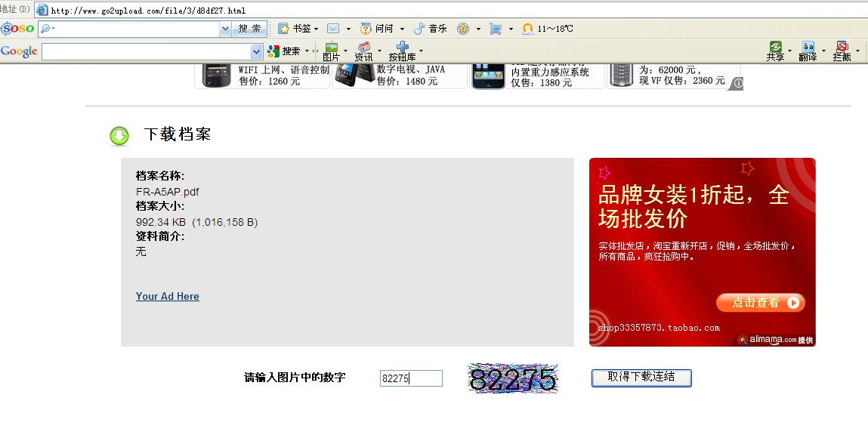Click the 共享 share icon
The image size is (868, 441).
point(775,51)
